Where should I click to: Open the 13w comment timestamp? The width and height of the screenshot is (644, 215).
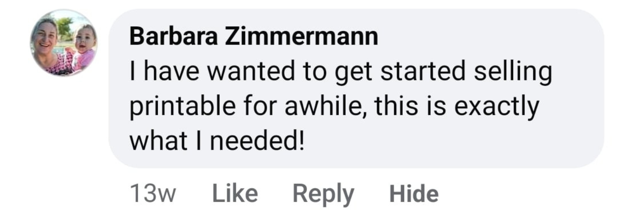click(x=153, y=194)
